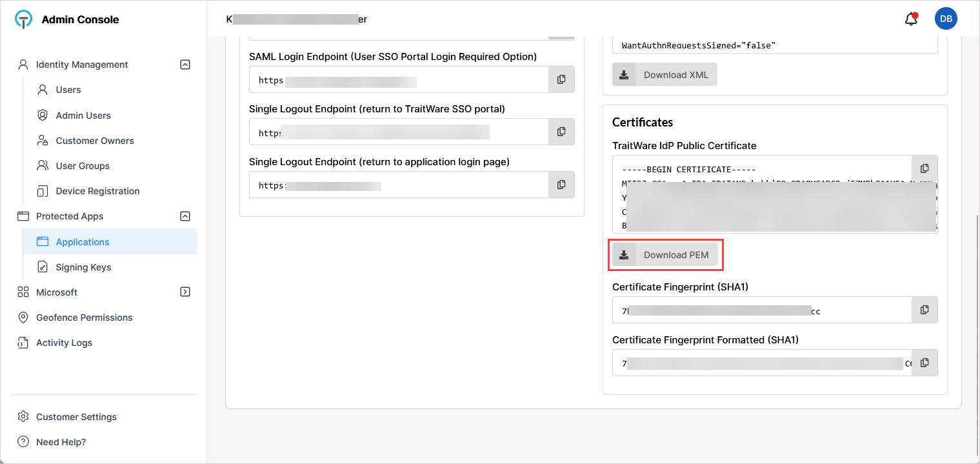Copy Single Logout Endpoint for application login
980x464 pixels.
pos(561,185)
